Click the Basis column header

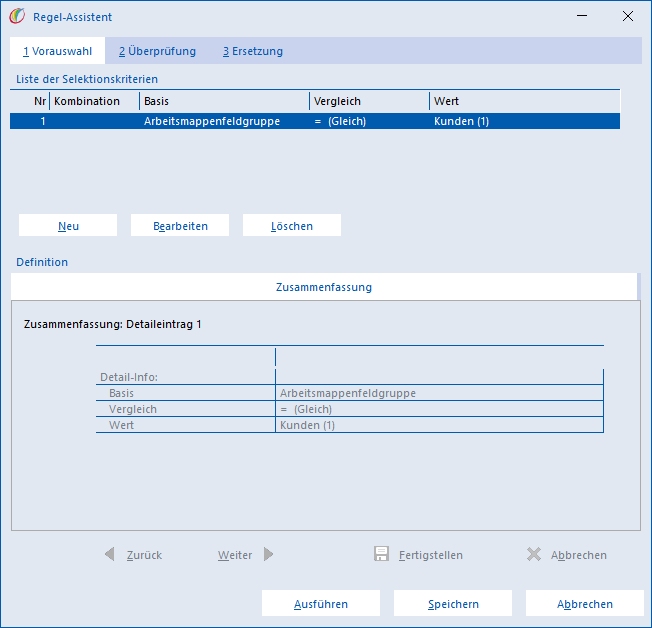225,101
